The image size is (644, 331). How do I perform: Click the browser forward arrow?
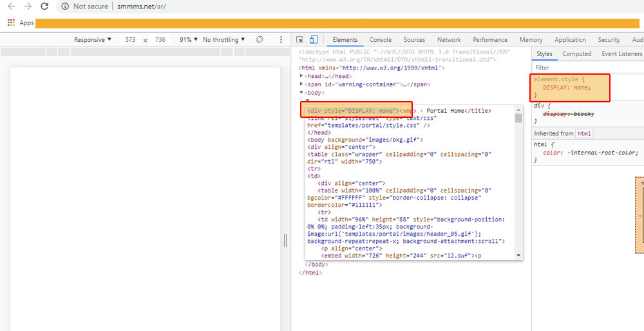point(28,6)
